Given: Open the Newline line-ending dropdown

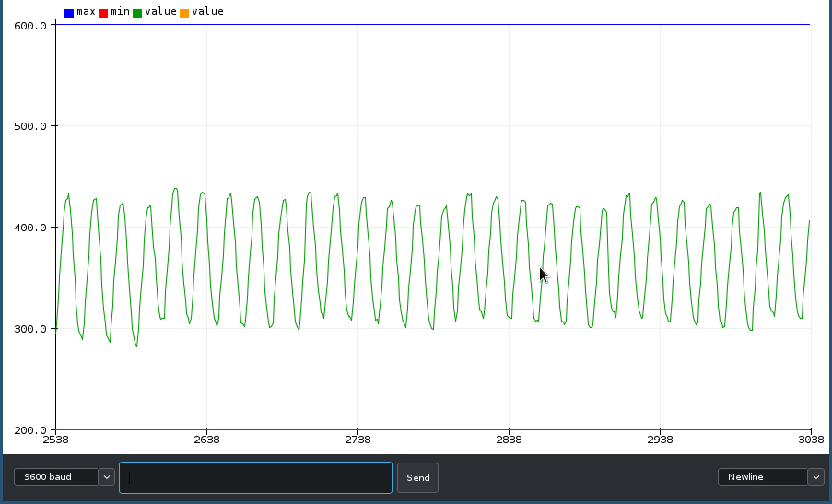Looking at the screenshot, I should pos(762,476).
